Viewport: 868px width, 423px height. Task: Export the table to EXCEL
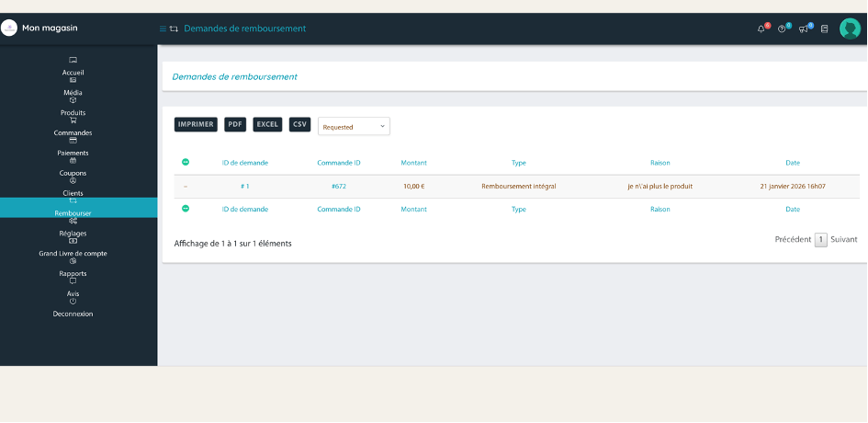(x=267, y=125)
